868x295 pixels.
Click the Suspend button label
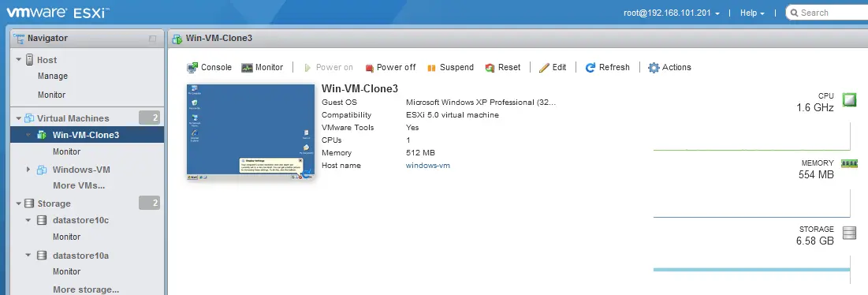tap(456, 68)
